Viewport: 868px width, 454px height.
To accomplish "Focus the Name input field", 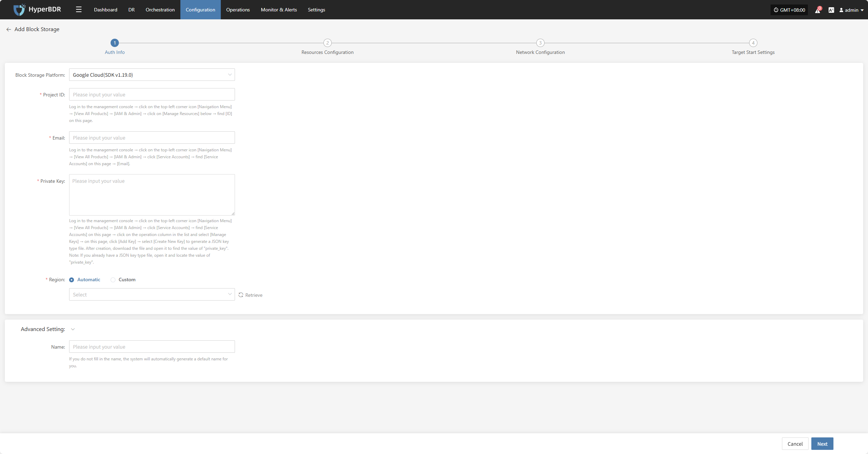I will 152,347.
